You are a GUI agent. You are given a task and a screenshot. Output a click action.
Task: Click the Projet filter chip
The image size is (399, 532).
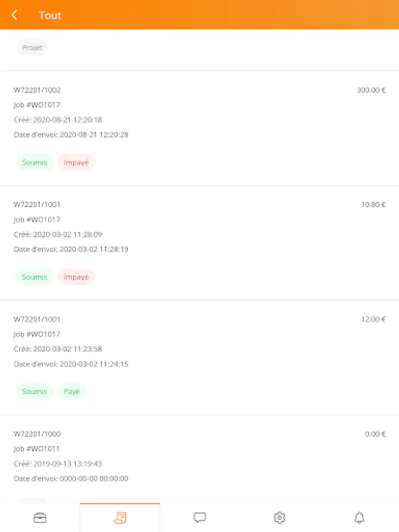[32, 47]
